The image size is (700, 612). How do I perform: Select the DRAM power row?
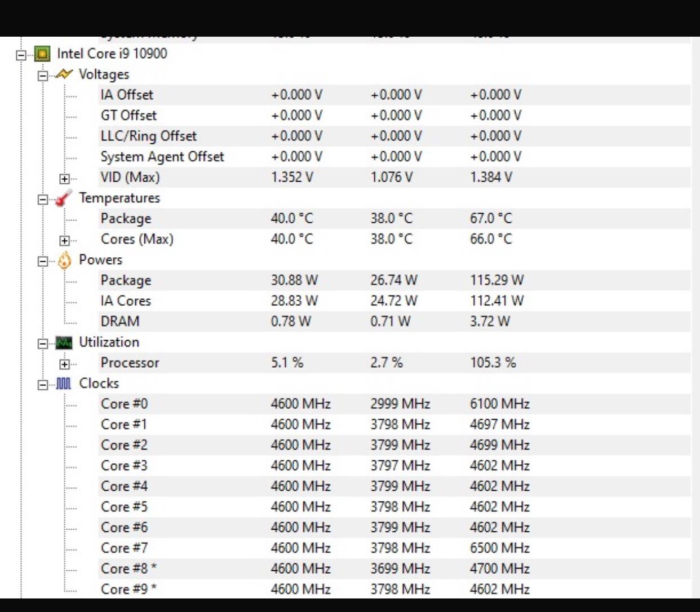pyautogui.click(x=395, y=322)
